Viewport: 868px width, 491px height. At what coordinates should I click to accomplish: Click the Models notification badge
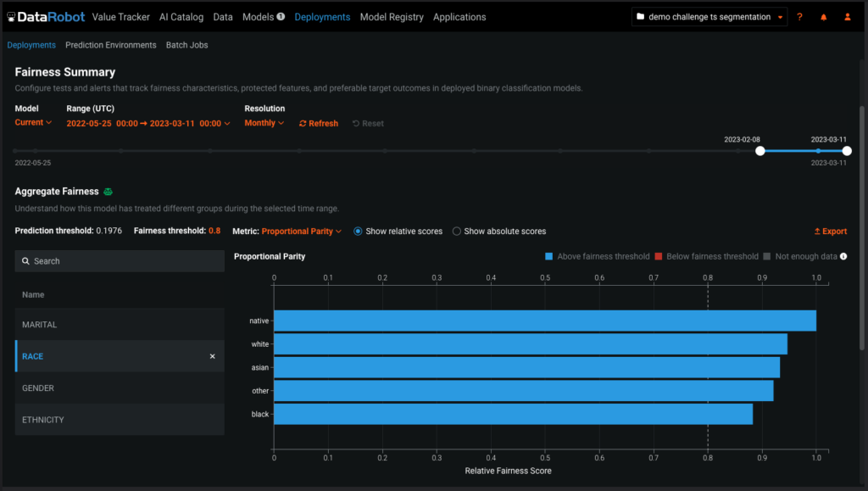[281, 17]
